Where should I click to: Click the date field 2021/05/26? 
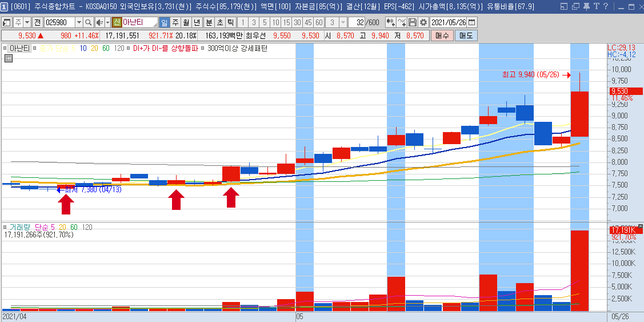(x=449, y=22)
